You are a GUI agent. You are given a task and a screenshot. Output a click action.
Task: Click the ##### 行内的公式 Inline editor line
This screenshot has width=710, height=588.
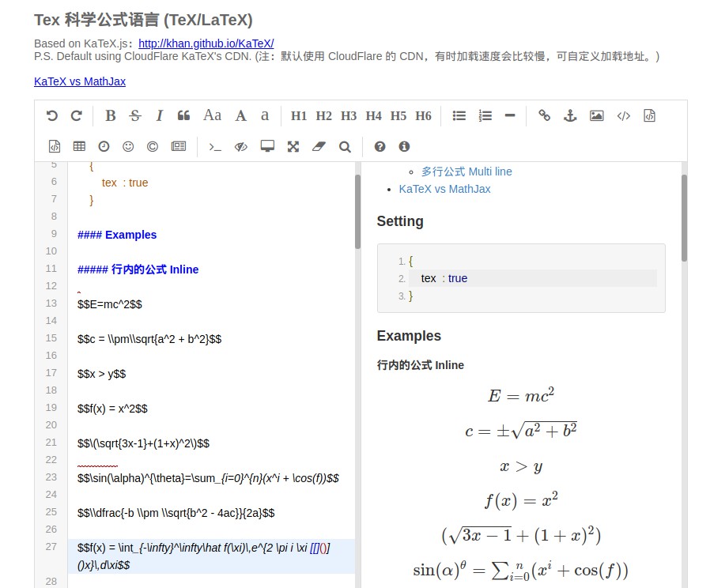[x=138, y=269]
